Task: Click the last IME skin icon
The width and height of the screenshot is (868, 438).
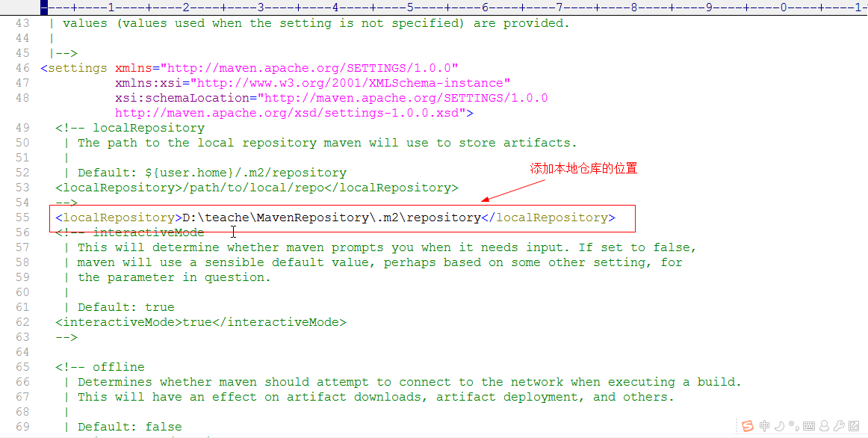Action: pos(854,426)
